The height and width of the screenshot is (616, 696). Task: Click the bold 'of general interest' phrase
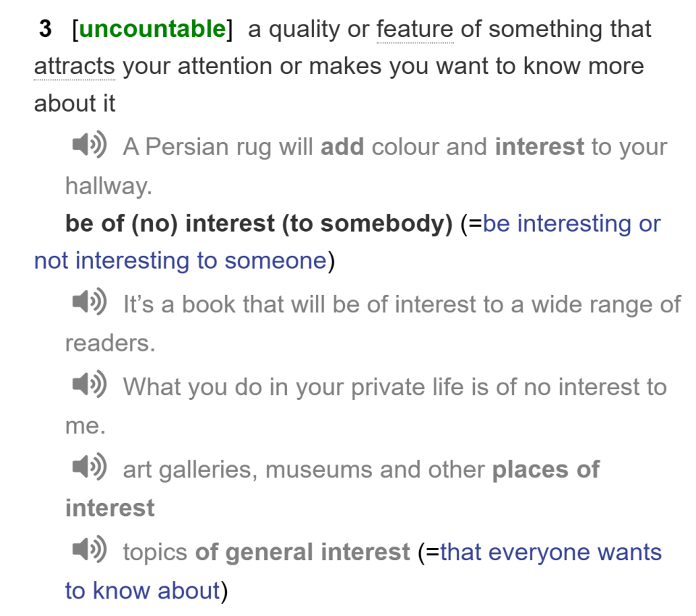302,552
